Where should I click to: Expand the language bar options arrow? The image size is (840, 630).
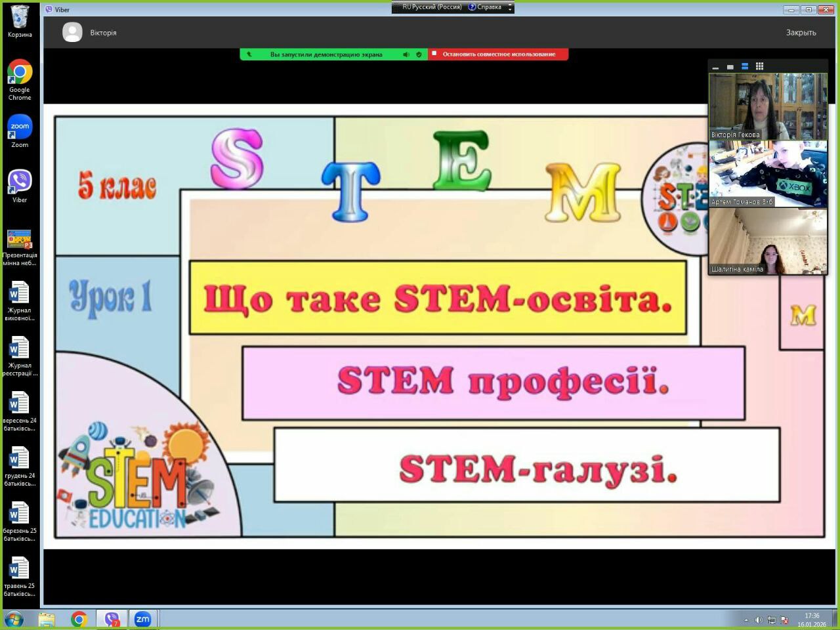[510, 7]
